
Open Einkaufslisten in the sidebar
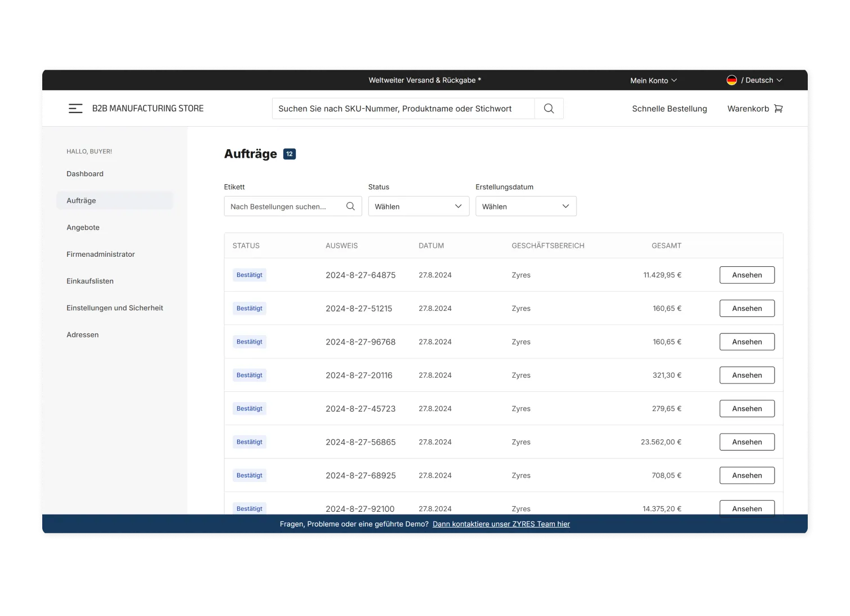pyautogui.click(x=90, y=281)
